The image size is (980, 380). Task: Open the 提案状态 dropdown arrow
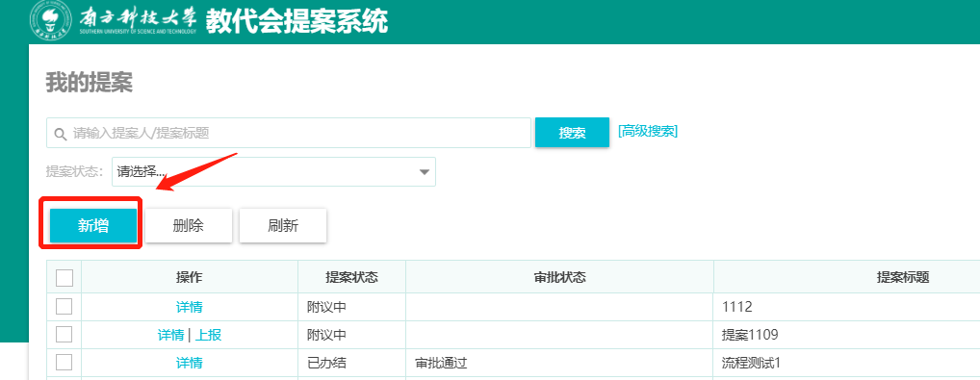(425, 172)
